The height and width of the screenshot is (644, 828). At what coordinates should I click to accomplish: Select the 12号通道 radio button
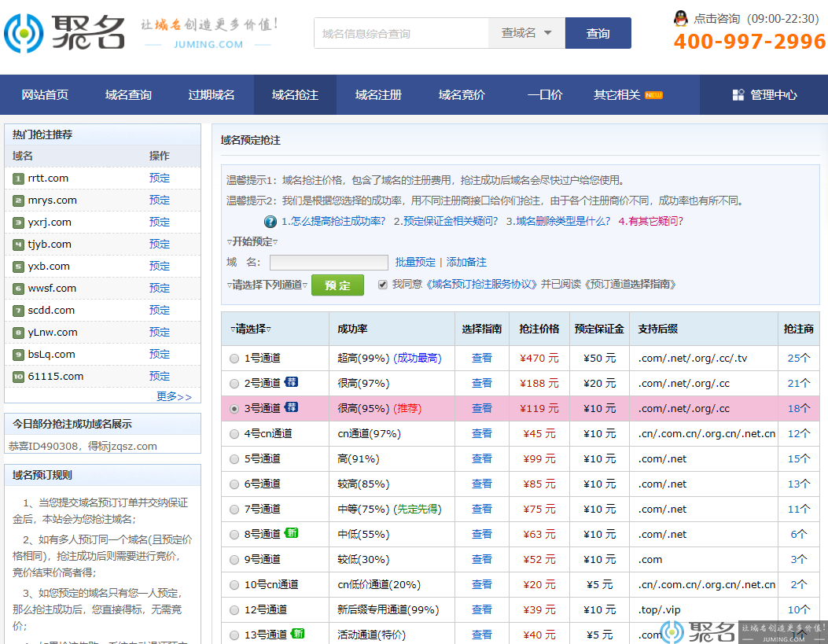coord(234,610)
